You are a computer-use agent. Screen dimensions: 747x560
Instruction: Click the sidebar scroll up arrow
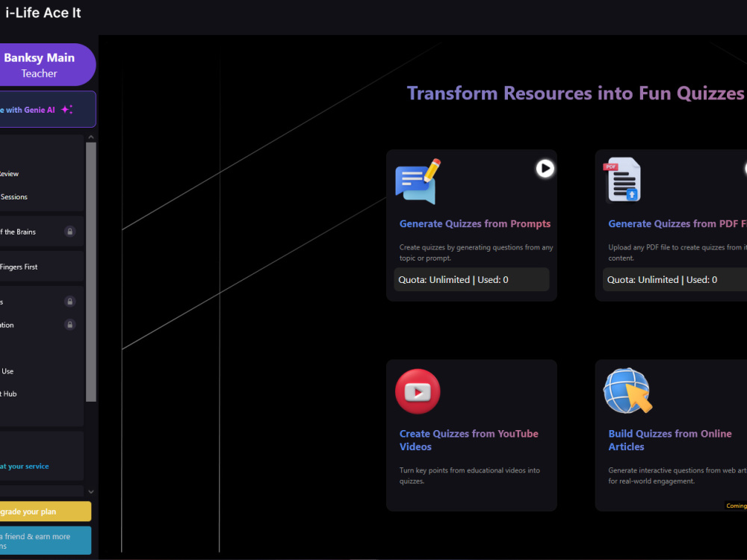pos(91,137)
